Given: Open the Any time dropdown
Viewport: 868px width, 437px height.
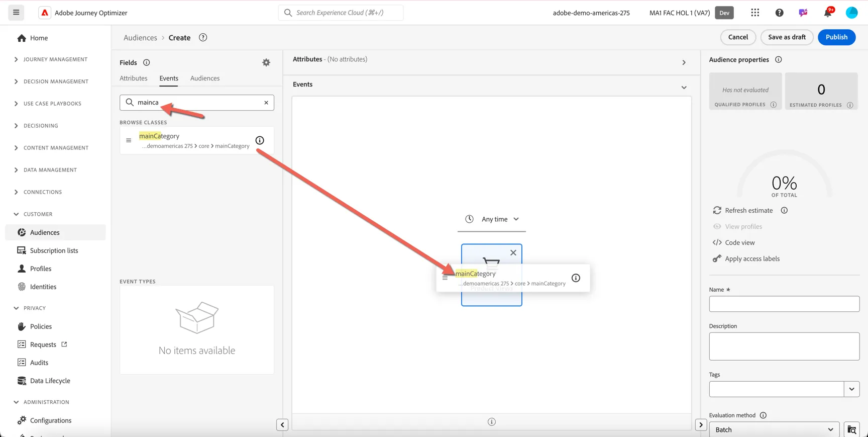Looking at the screenshot, I should click(492, 219).
